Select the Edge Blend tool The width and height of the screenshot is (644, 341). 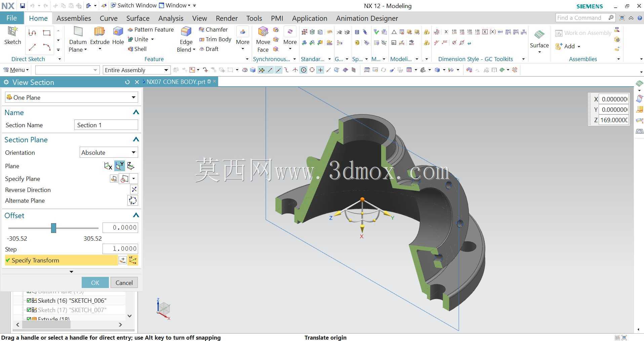[x=186, y=40]
